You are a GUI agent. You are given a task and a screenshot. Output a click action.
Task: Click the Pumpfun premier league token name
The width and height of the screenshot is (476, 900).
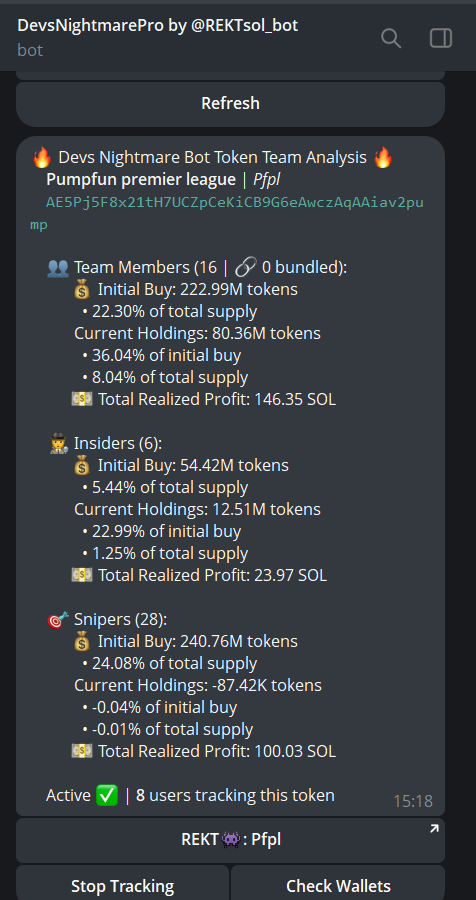[141, 180]
